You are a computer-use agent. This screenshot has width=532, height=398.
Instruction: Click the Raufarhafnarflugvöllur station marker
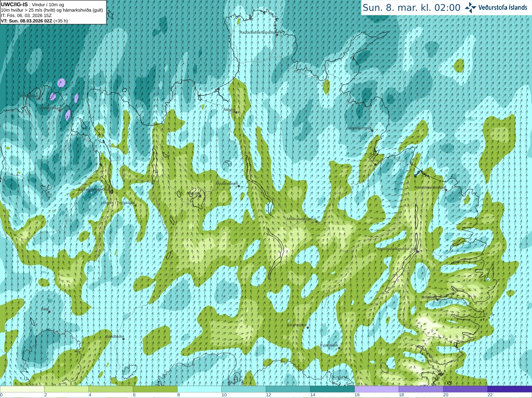click(277, 34)
